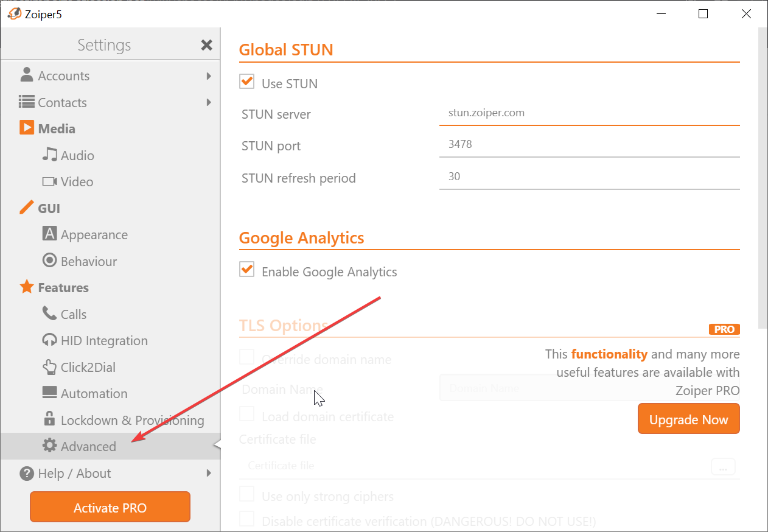
Task: Click the vertical scrollbar of settings pane
Action: click(x=763, y=177)
